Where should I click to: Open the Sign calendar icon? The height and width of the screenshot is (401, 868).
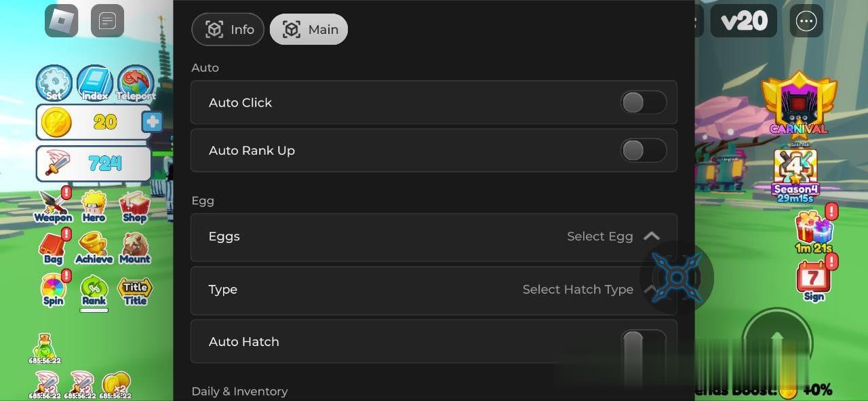[813, 280]
